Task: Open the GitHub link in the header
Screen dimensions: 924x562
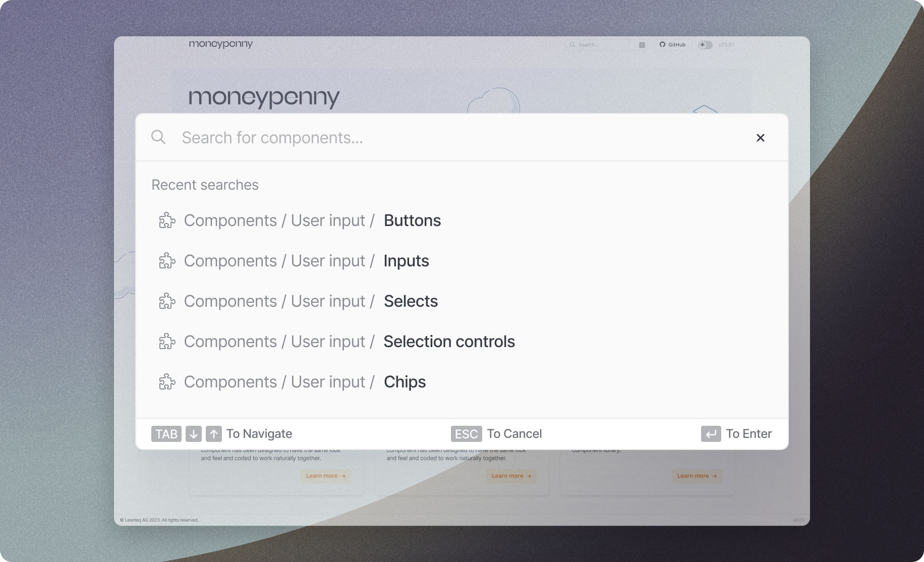Action: (x=673, y=44)
